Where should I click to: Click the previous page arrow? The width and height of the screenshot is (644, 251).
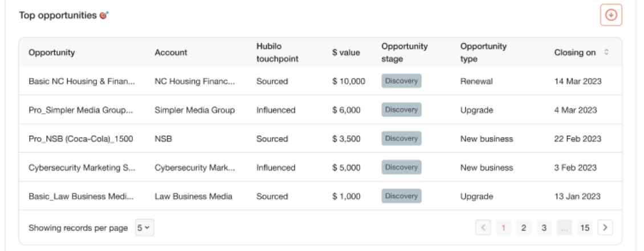tap(483, 228)
